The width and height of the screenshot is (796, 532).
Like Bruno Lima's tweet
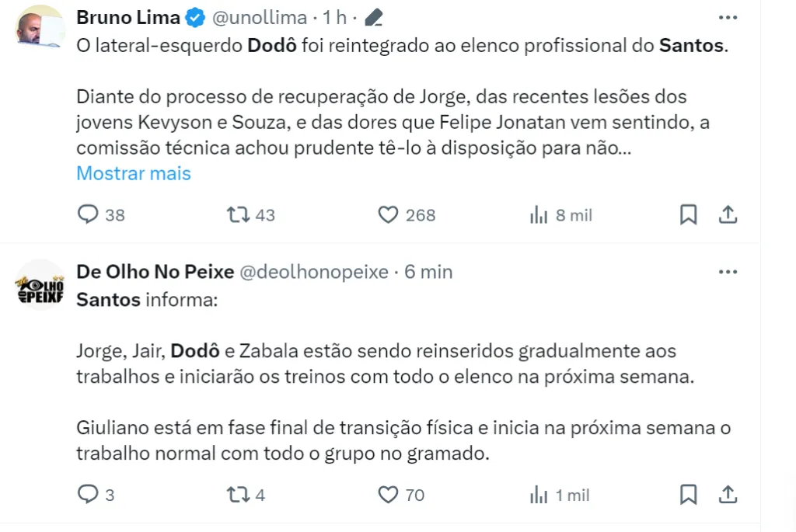(x=387, y=214)
